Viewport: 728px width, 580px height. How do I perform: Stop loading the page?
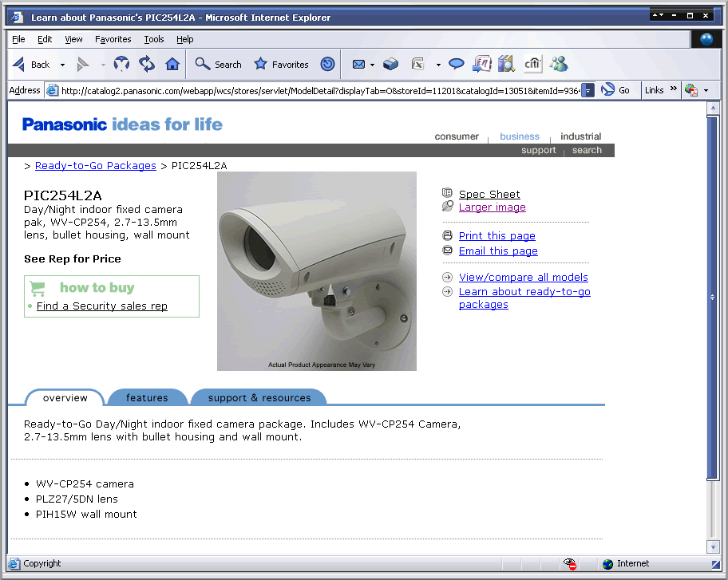[x=121, y=64]
